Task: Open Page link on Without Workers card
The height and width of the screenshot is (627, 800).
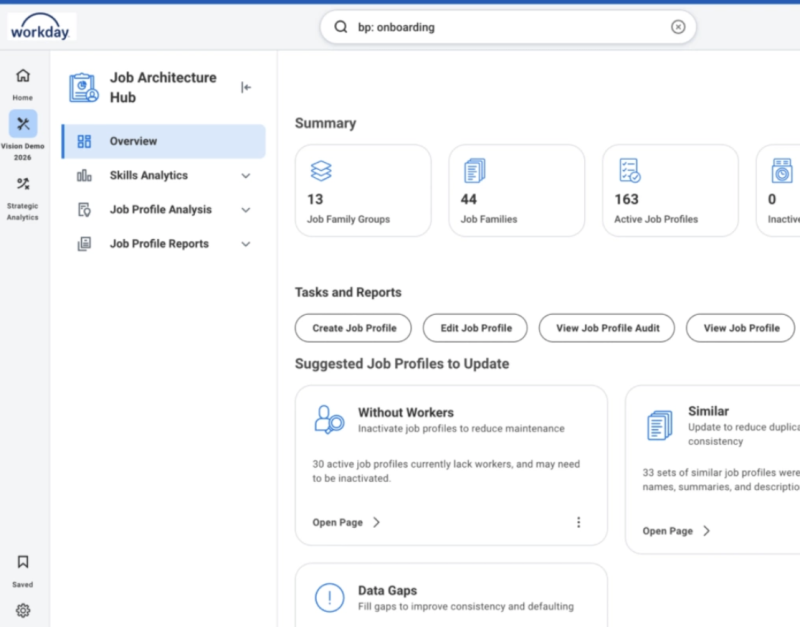Action: 337,522
